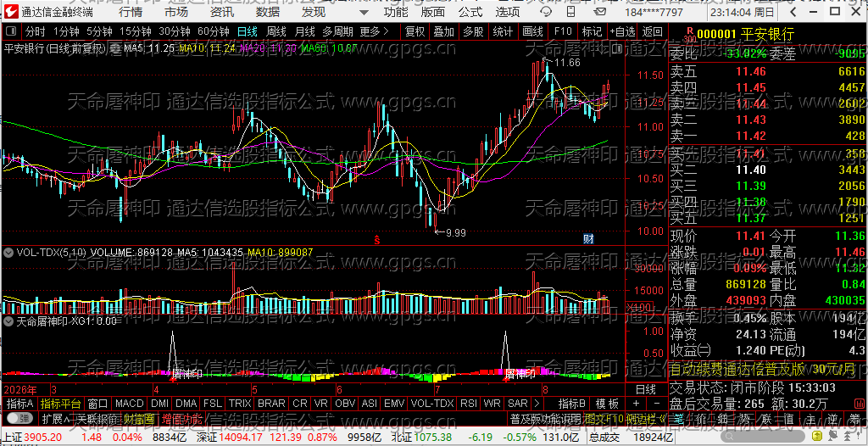Click the 通达信金融终端 logo icon
Image resolution: width=868 pixels, height=446 pixels.
point(12,12)
